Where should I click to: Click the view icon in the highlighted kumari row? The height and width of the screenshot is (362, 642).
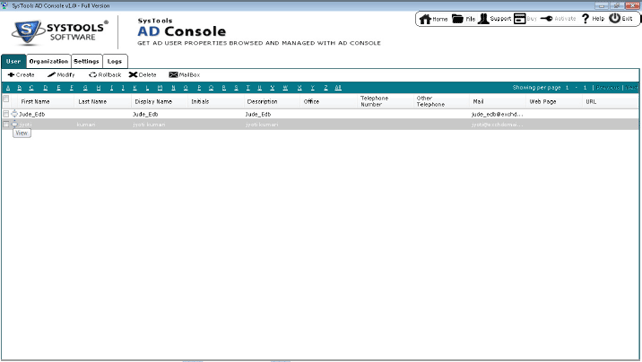pyautogui.click(x=14, y=124)
